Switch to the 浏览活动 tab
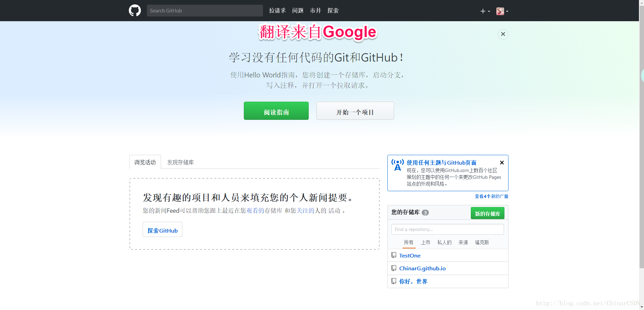 (x=145, y=162)
